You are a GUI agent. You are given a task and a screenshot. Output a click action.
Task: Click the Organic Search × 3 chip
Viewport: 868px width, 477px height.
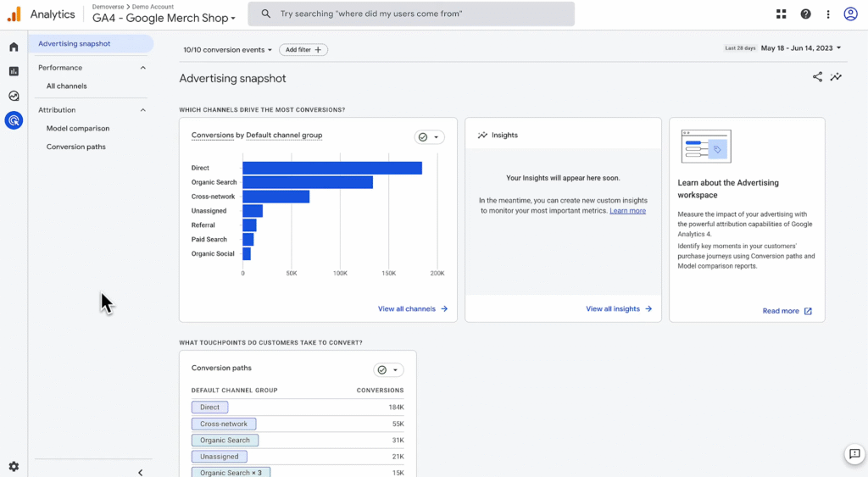point(231,472)
